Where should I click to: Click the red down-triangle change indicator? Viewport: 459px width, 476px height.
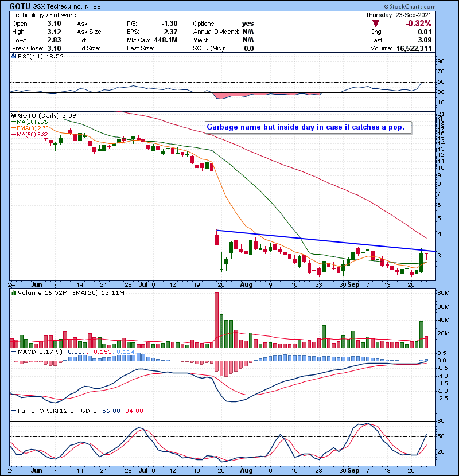(x=376, y=24)
